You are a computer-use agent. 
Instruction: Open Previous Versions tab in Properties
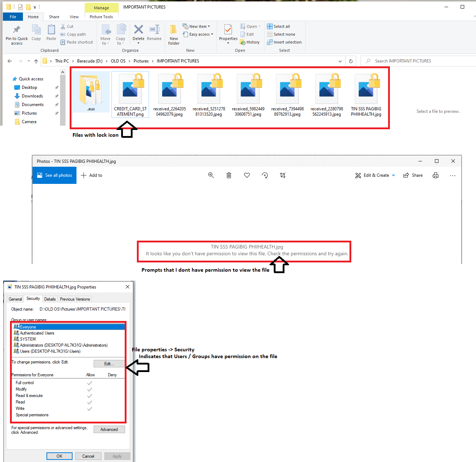[75, 299]
